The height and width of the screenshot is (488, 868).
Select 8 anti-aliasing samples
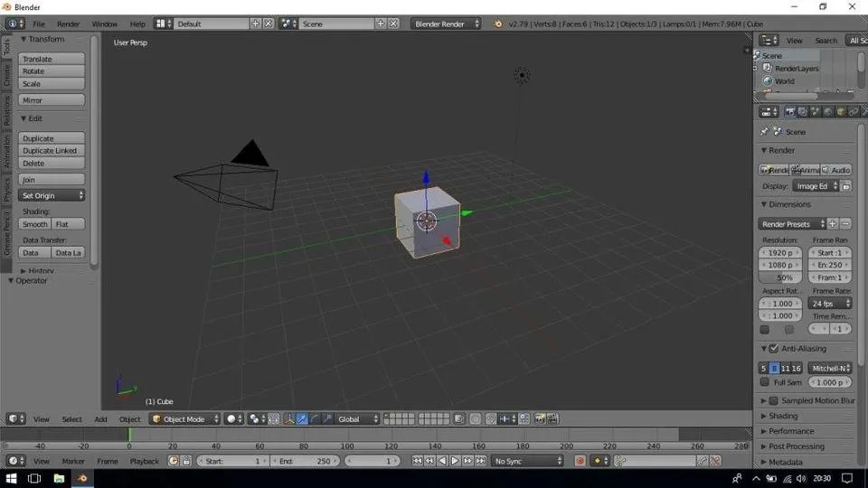click(775, 368)
